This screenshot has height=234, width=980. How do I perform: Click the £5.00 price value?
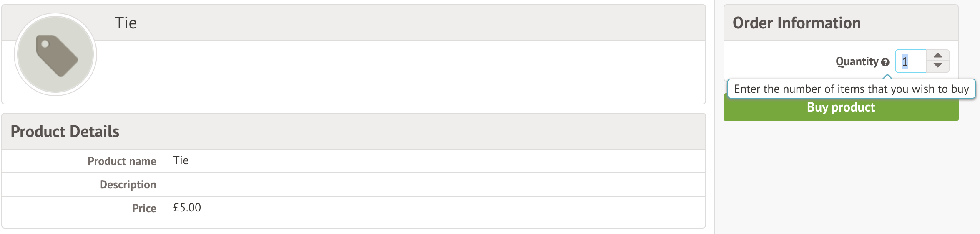coord(187,208)
